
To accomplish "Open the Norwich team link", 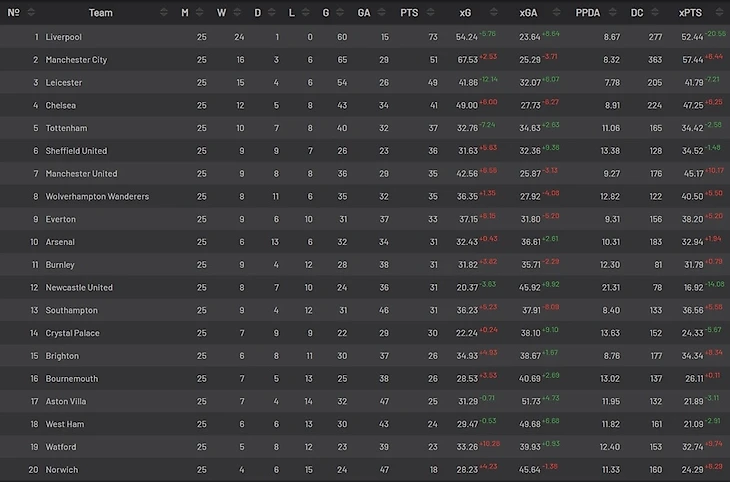I will pos(60,470).
